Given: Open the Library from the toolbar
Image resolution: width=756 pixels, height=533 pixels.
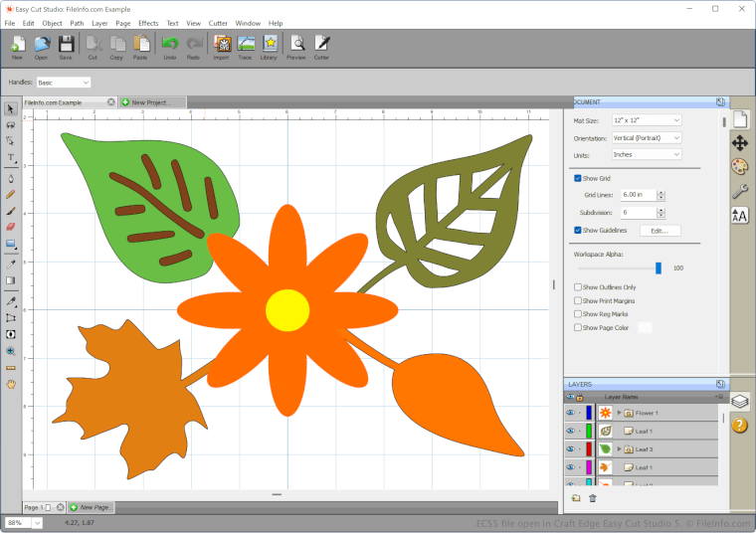Looking at the screenshot, I should coord(270,46).
